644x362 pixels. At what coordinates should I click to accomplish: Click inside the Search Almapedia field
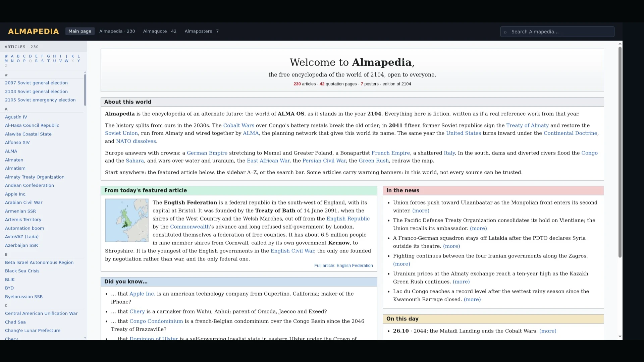557,32
